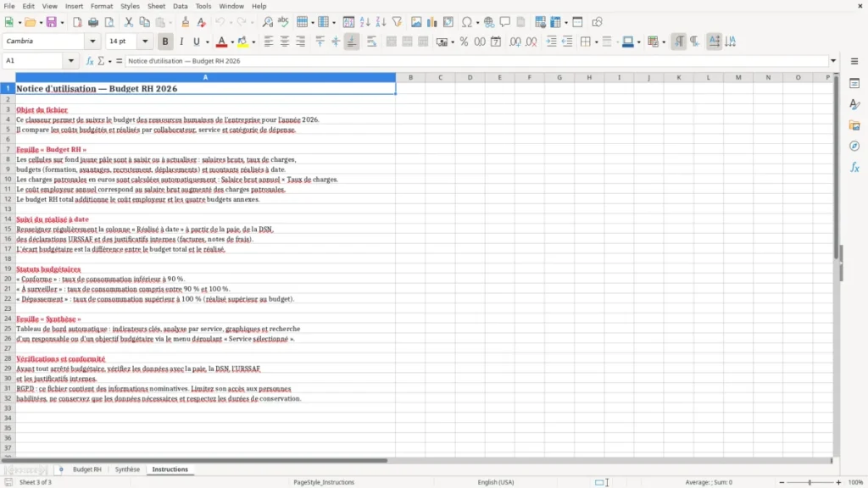Toggle Align Bottom vertical alignment

pyautogui.click(x=352, y=42)
